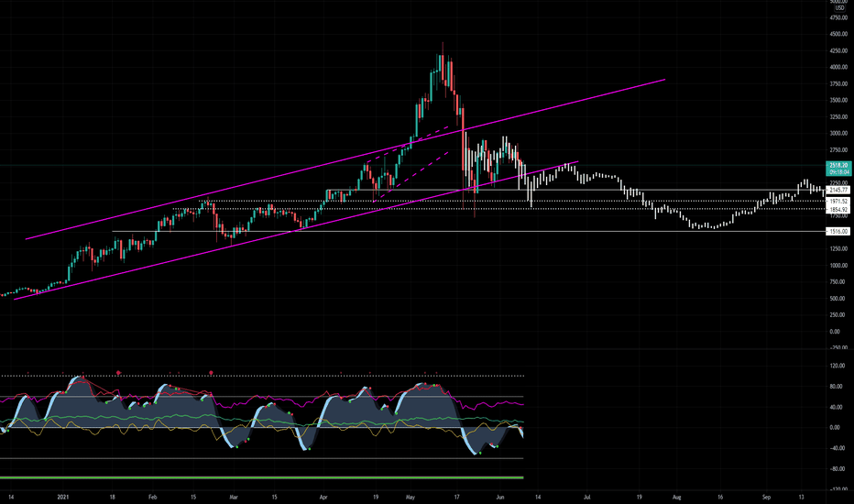This screenshot has height=504, width=854.
Task: Click the -40.00 indicator scale label
Action: pyautogui.click(x=838, y=448)
